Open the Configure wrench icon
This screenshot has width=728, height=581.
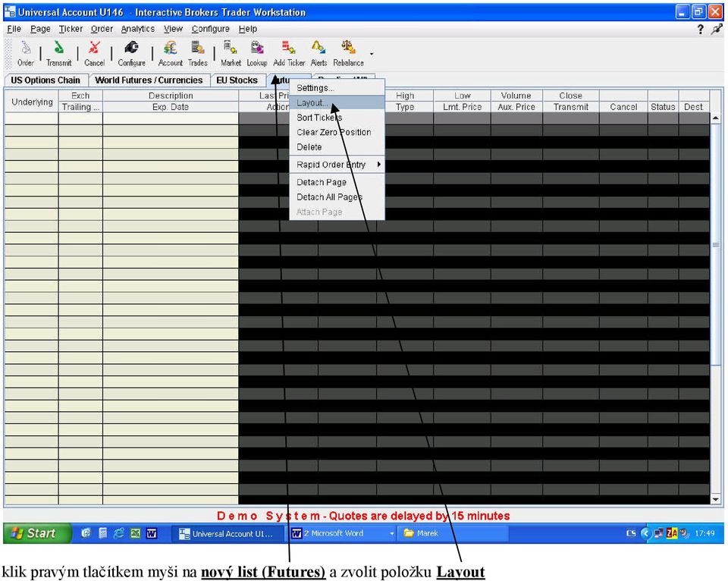(x=132, y=53)
